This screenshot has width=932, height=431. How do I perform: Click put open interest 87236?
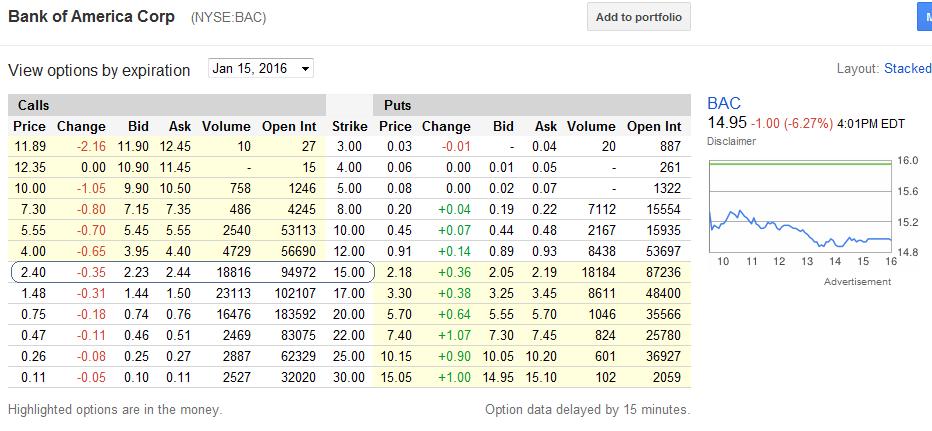pos(662,272)
